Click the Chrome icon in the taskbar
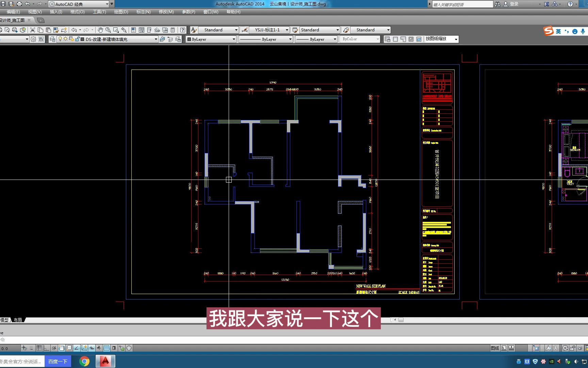588x368 pixels. 84,361
